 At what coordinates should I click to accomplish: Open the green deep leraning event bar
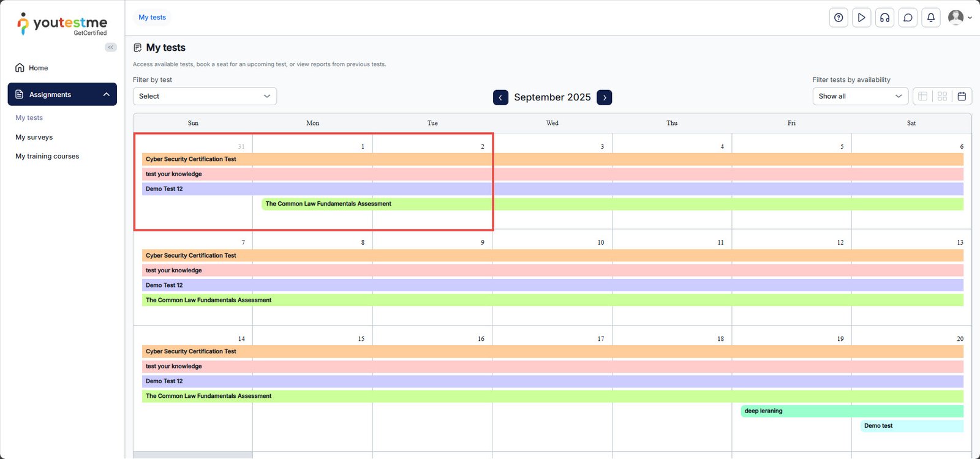tap(851, 411)
